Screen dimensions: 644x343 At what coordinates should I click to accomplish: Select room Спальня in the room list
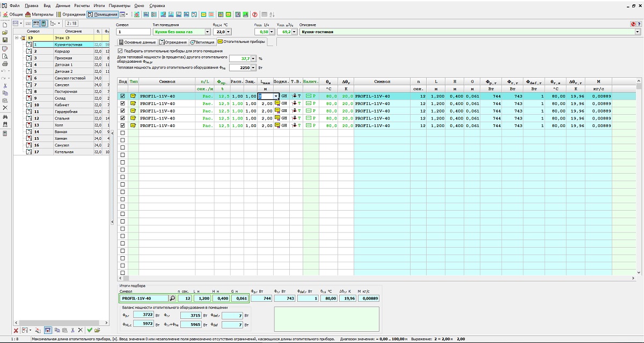pos(62,118)
